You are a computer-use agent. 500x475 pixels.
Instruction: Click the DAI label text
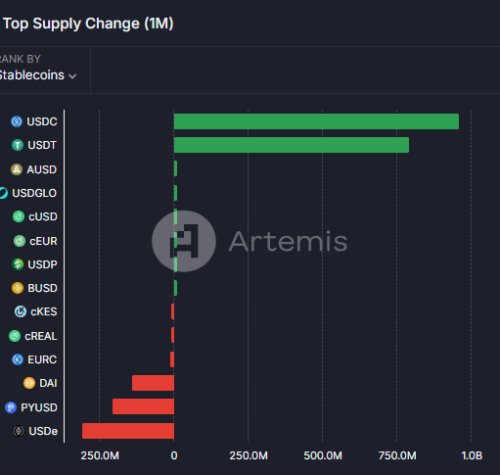point(48,383)
